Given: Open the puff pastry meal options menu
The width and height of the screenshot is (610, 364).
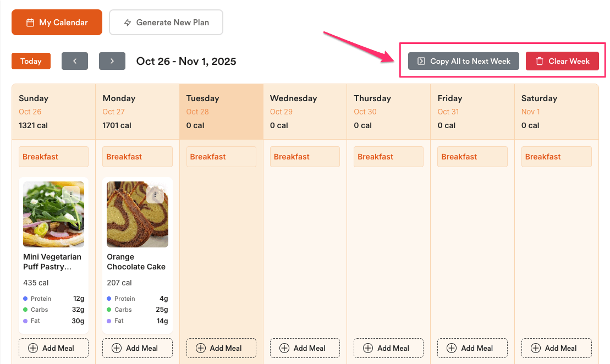Looking at the screenshot, I should point(71,195).
